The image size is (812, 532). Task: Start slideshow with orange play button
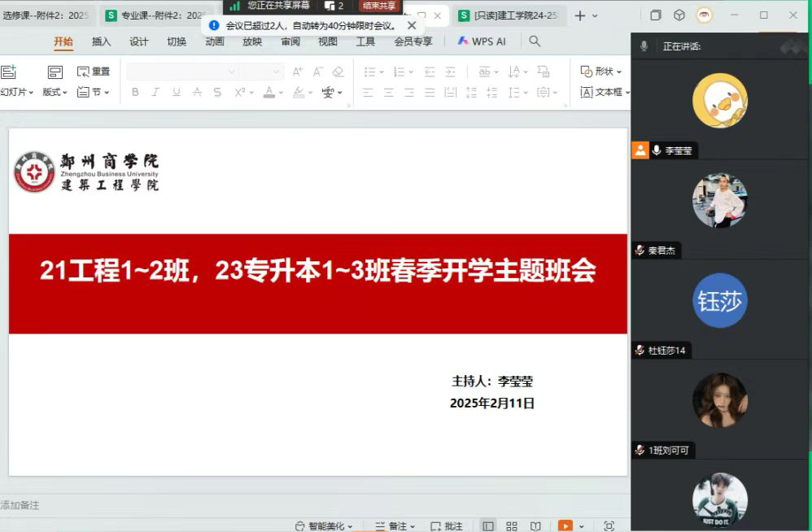click(565, 525)
